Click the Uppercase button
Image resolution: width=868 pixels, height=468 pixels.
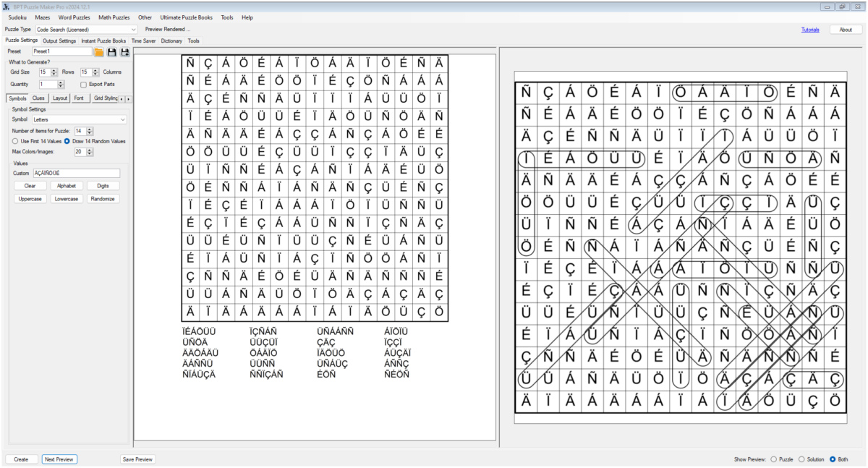coord(30,198)
